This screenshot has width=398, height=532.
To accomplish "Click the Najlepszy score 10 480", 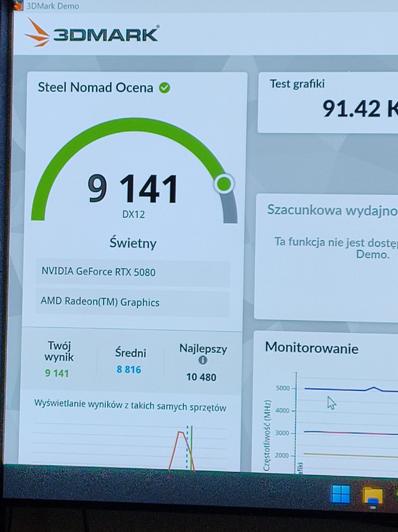I will tap(201, 377).
